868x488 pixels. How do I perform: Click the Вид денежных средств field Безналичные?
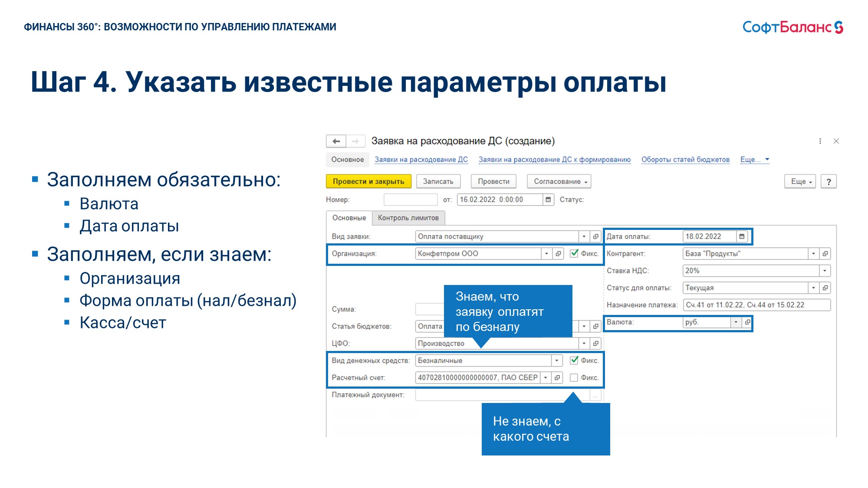point(483,360)
